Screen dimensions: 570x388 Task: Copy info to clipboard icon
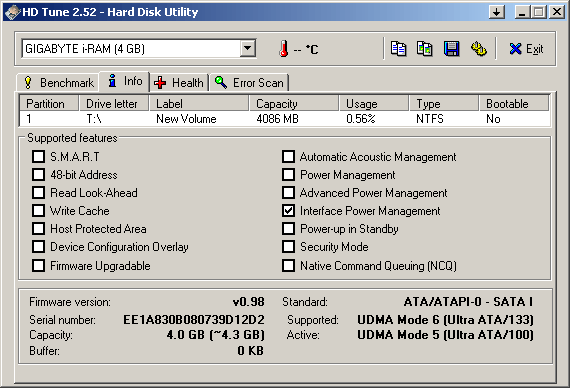(398, 48)
